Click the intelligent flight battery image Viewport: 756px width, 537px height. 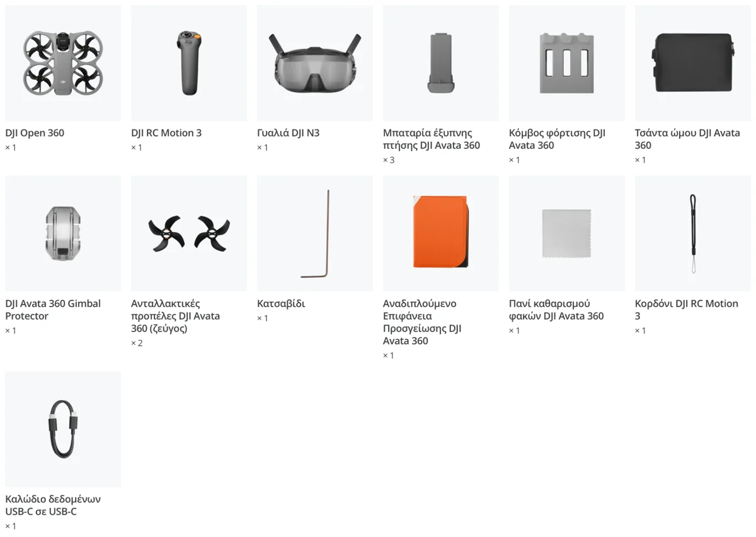441,63
